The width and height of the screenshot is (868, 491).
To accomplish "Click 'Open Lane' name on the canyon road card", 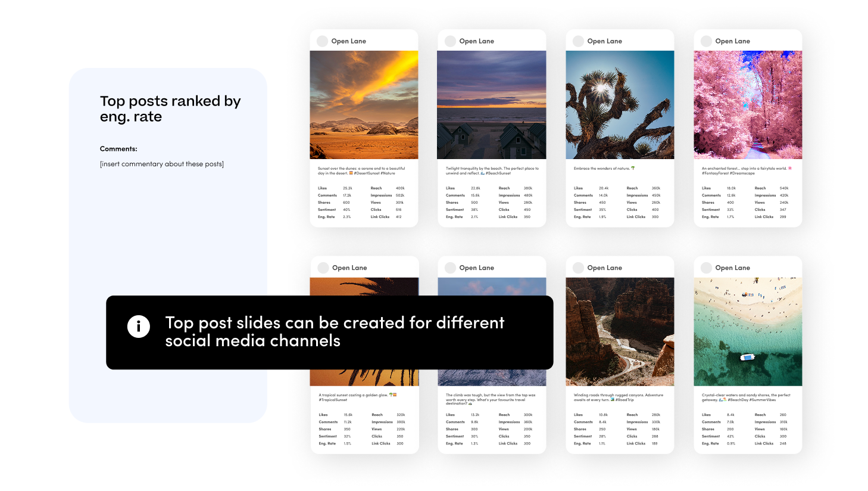I will 605,268.
